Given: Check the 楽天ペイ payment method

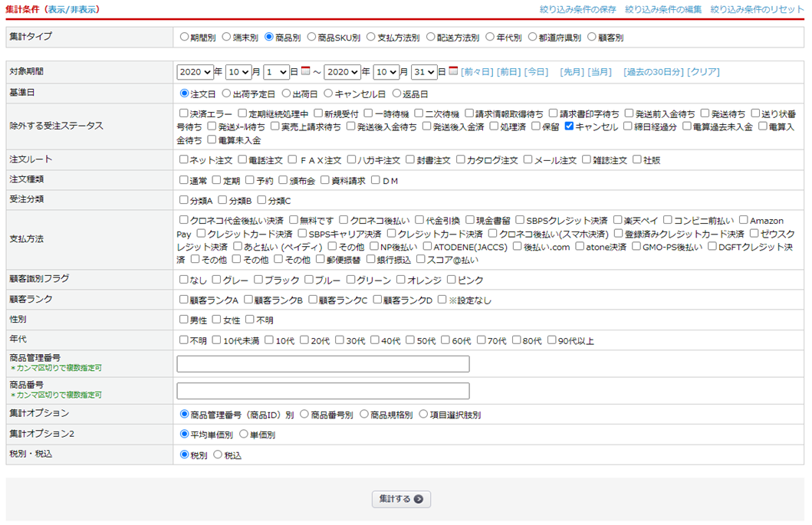Looking at the screenshot, I should [617, 221].
